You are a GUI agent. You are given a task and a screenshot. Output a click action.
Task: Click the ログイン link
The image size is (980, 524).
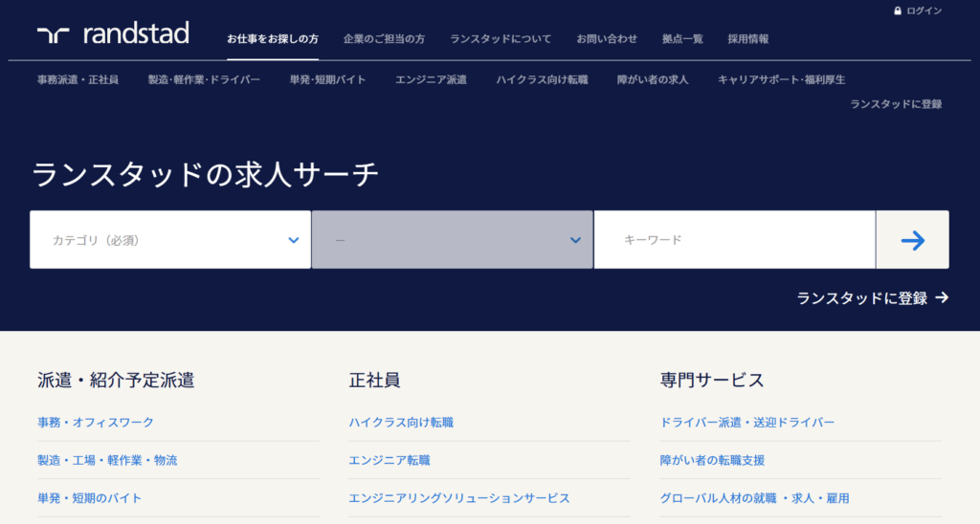click(924, 11)
